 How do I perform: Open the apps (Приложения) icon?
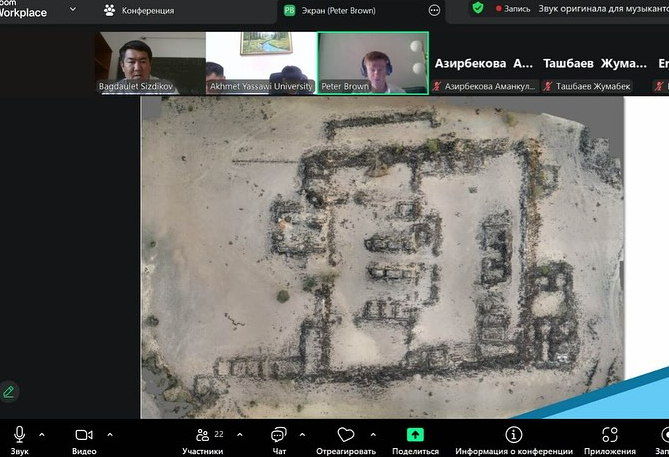[610, 434]
